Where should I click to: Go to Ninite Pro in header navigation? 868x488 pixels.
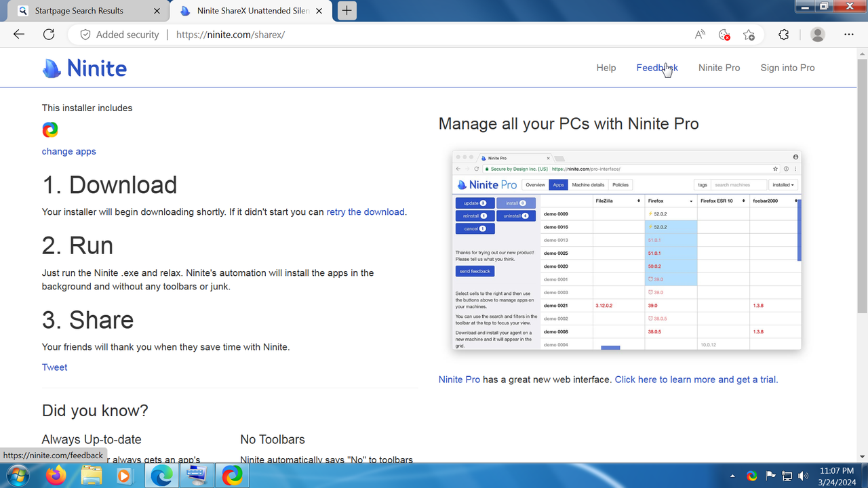[x=719, y=68]
